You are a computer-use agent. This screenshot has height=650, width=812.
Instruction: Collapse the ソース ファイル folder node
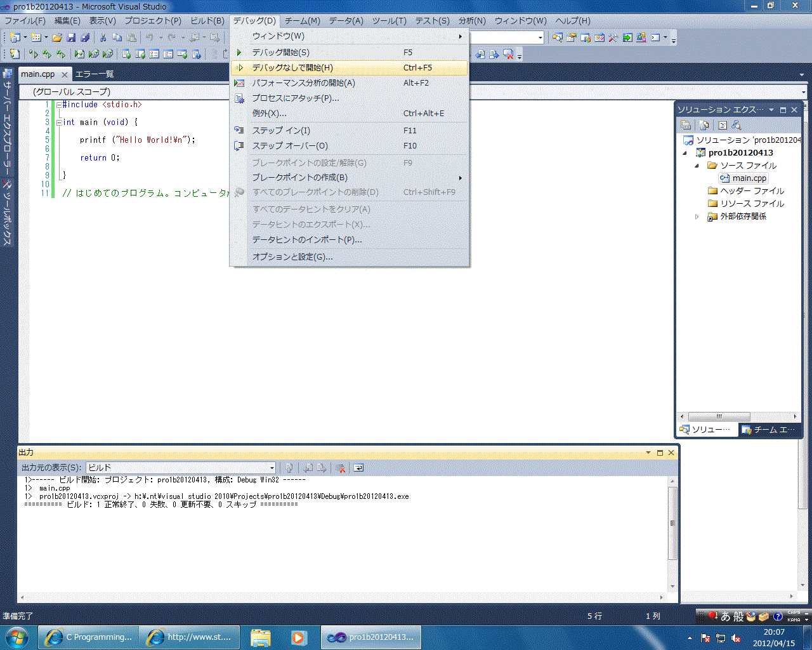tap(697, 166)
